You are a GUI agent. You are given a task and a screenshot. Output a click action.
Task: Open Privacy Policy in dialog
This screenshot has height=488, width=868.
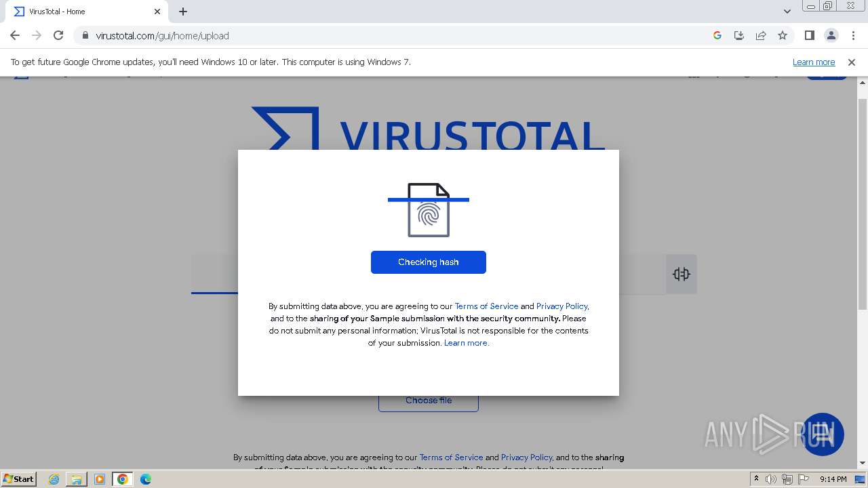click(562, 306)
